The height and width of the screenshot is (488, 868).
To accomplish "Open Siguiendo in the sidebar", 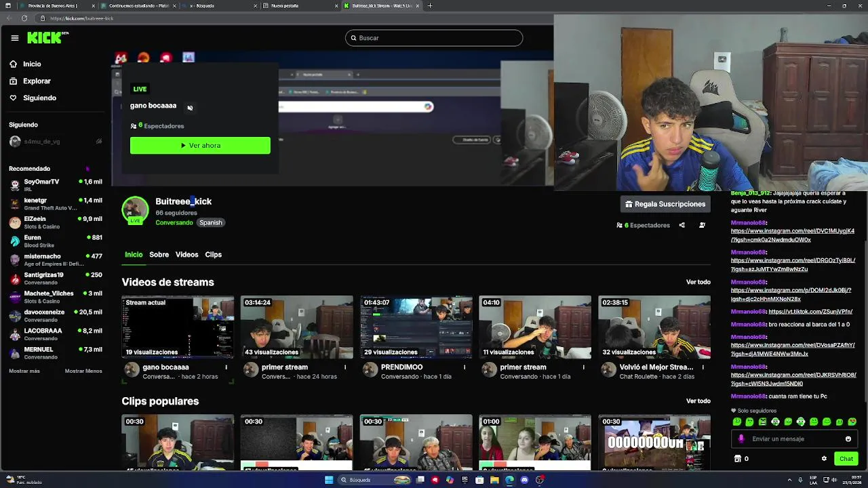I will pyautogui.click(x=33, y=98).
